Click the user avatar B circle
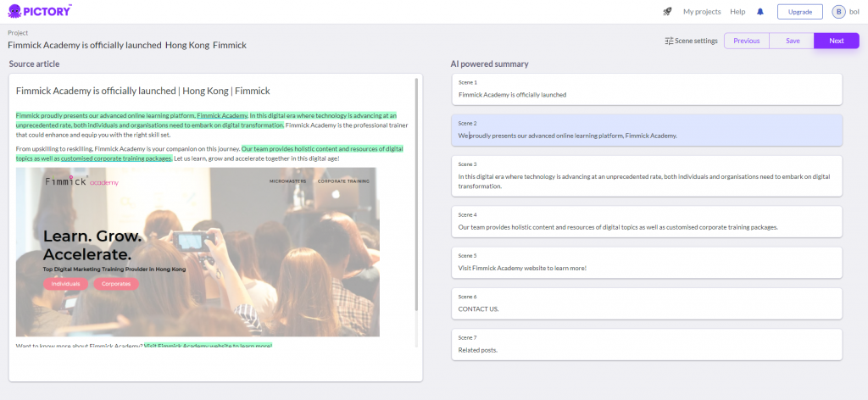The height and width of the screenshot is (400, 868). coord(838,12)
